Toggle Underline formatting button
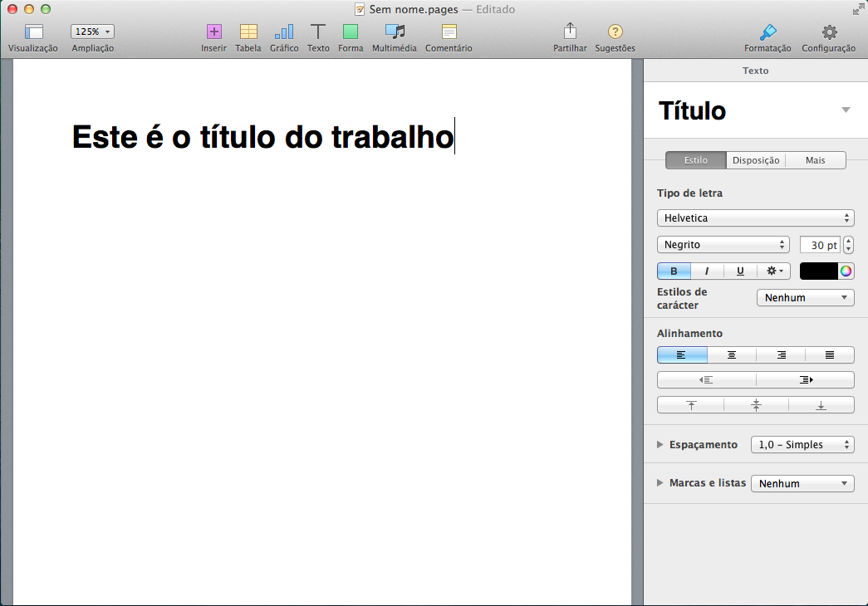The image size is (868, 606). pyautogui.click(x=740, y=271)
